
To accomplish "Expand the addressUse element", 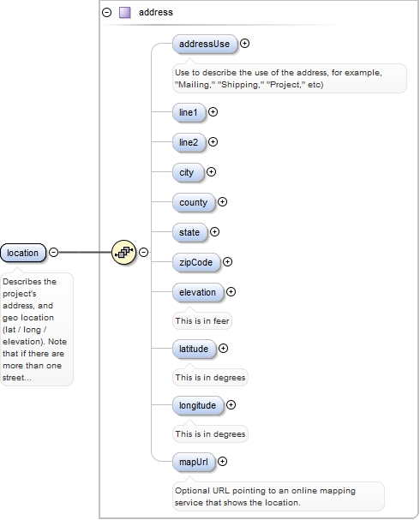I will point(244,44).
